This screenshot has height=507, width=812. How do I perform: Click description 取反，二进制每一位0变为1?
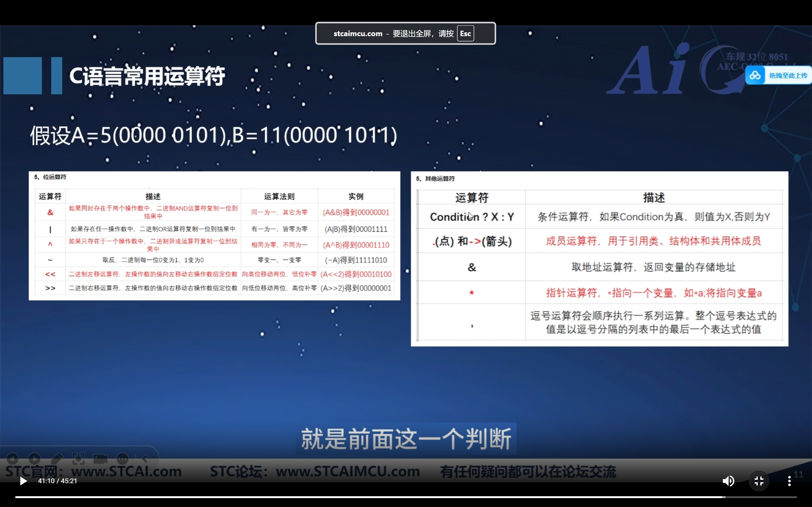click(x=153, y=260)
